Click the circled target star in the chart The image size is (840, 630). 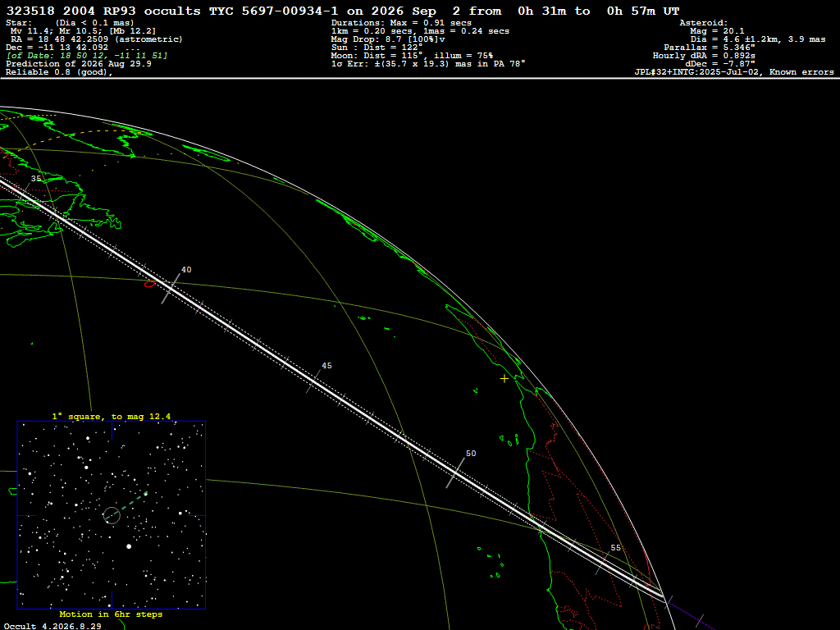click(112, 515)
